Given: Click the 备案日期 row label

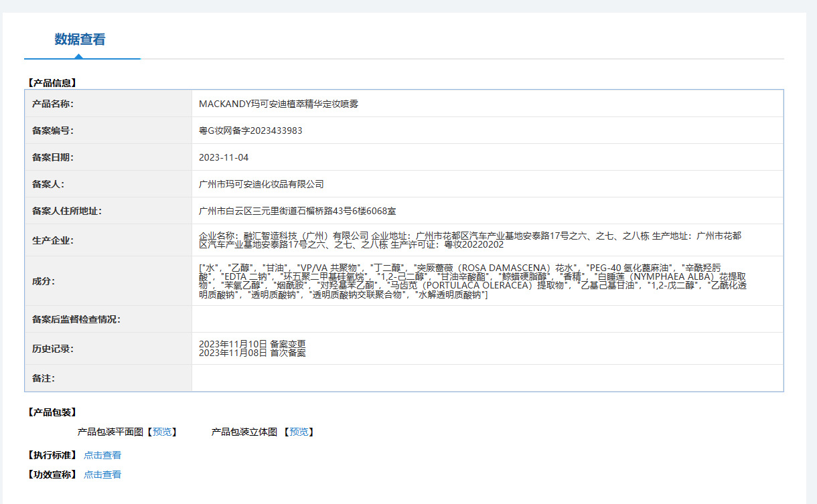Looking at the screenshot, I should [53, 157].
